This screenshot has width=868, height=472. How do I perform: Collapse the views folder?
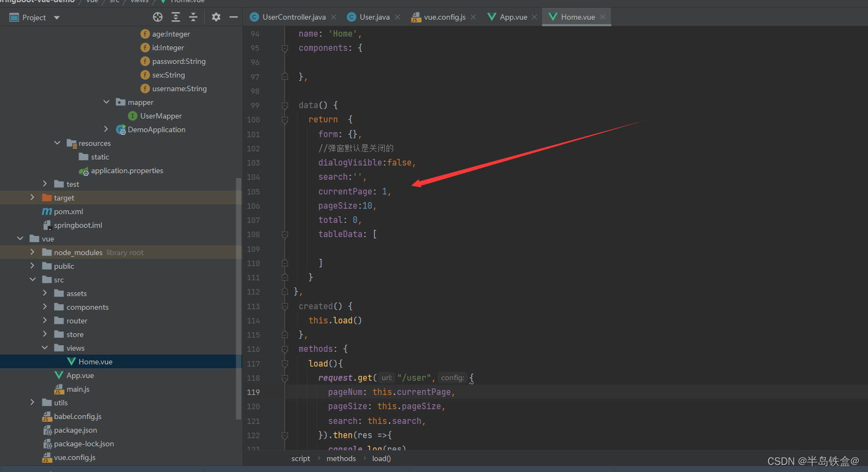coord(45,348)
